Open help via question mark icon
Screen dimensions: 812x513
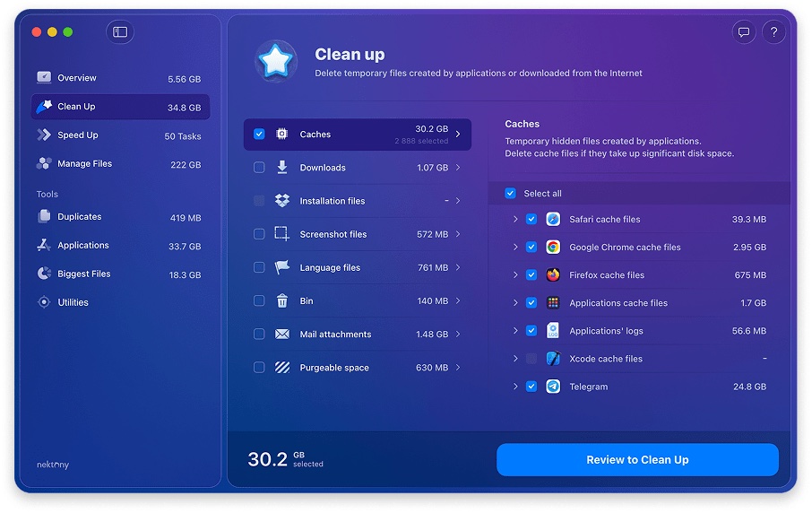pyautogui.click(x=773, y=32)
